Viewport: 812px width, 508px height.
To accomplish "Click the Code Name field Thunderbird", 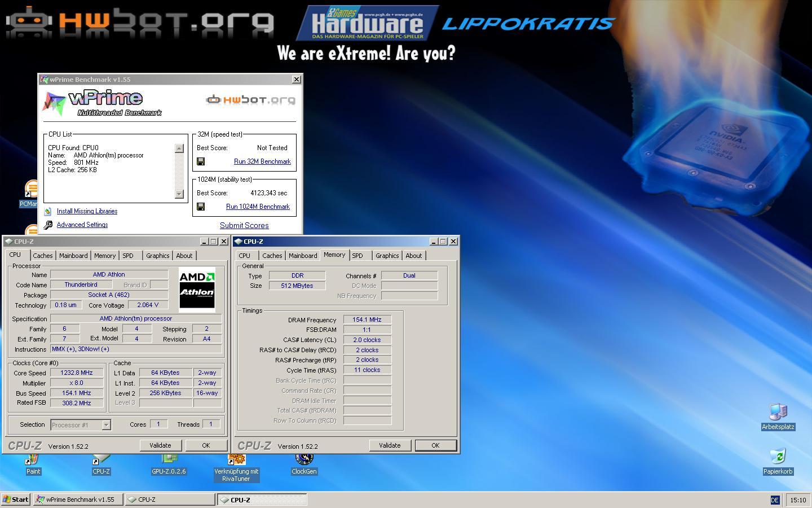I will [x=81, y=285].
